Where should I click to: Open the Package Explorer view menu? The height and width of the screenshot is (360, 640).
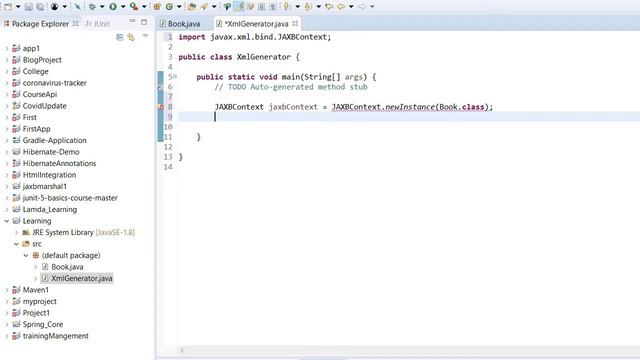pos(145,36)
